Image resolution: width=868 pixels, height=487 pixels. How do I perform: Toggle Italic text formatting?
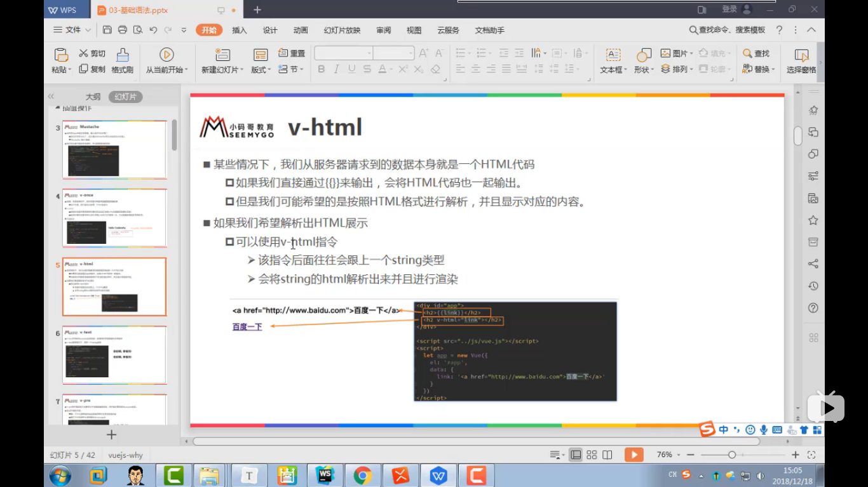click(336, 69)
